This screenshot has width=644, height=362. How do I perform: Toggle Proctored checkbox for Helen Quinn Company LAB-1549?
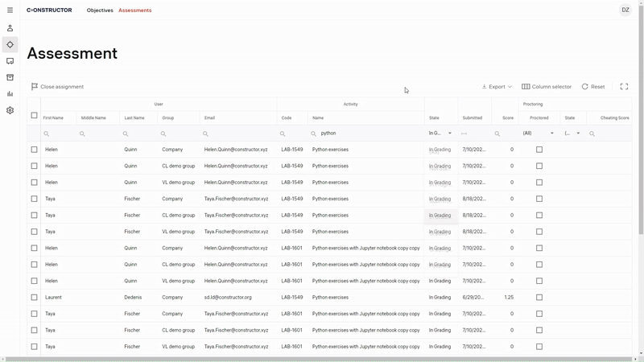(539, 150)
